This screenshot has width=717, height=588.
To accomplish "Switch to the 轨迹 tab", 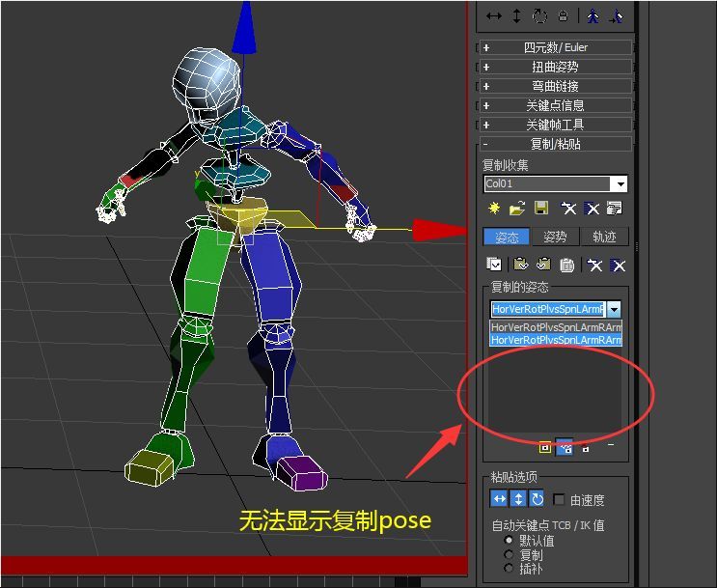I will coord(604,237).
